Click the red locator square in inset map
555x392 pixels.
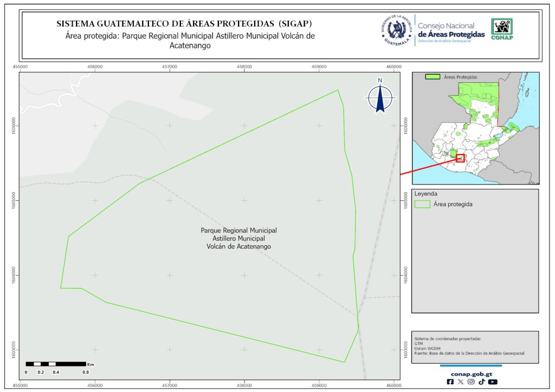(460, 158)
